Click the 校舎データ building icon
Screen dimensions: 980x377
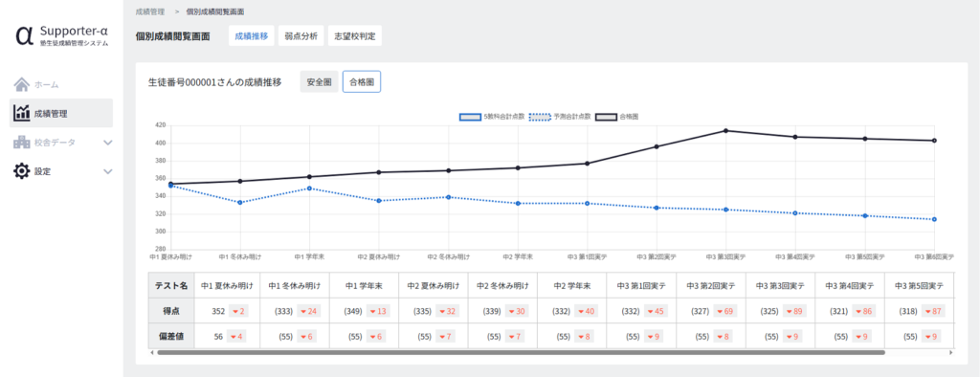(x=22, y=143)
